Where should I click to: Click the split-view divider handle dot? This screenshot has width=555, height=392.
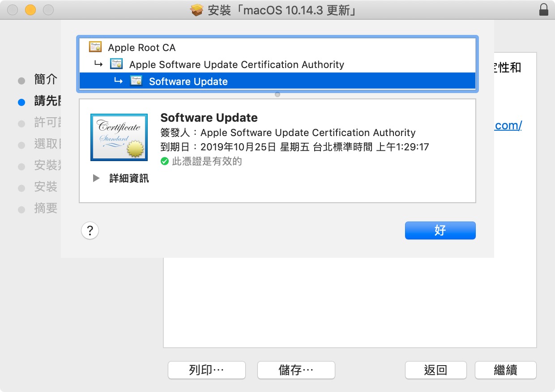pos(277,94)
